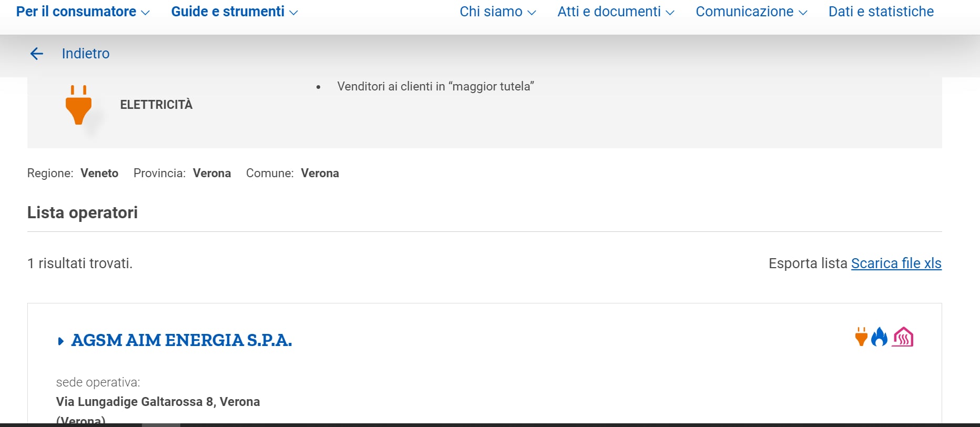The image size is (980, 427).
Task: Open the Per il consumatore dropdown
Action: pos(83,12)
